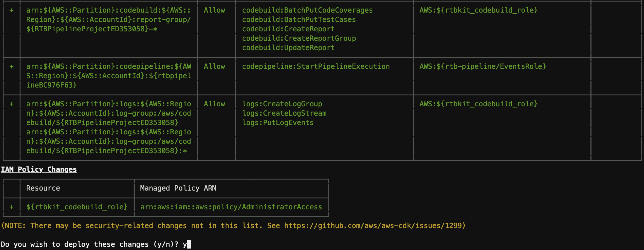Select the AdministratorAccess managed policy ARN
The image size is (644, 250).
click(x=231, y=207)
